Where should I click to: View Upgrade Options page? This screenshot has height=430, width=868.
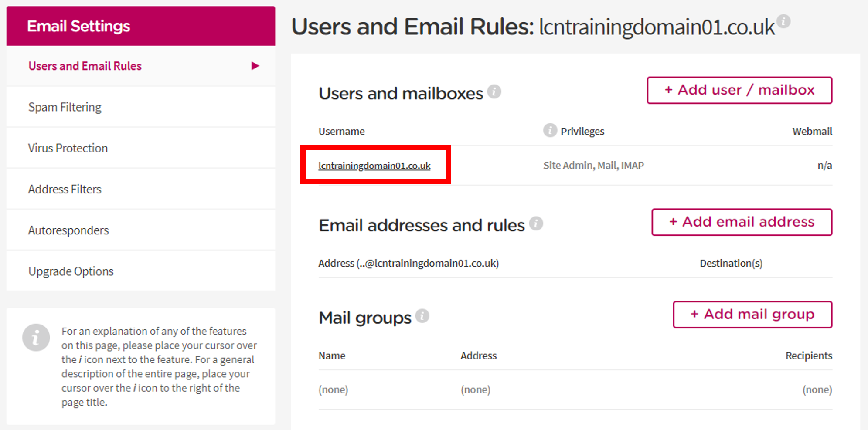(71, 271)
